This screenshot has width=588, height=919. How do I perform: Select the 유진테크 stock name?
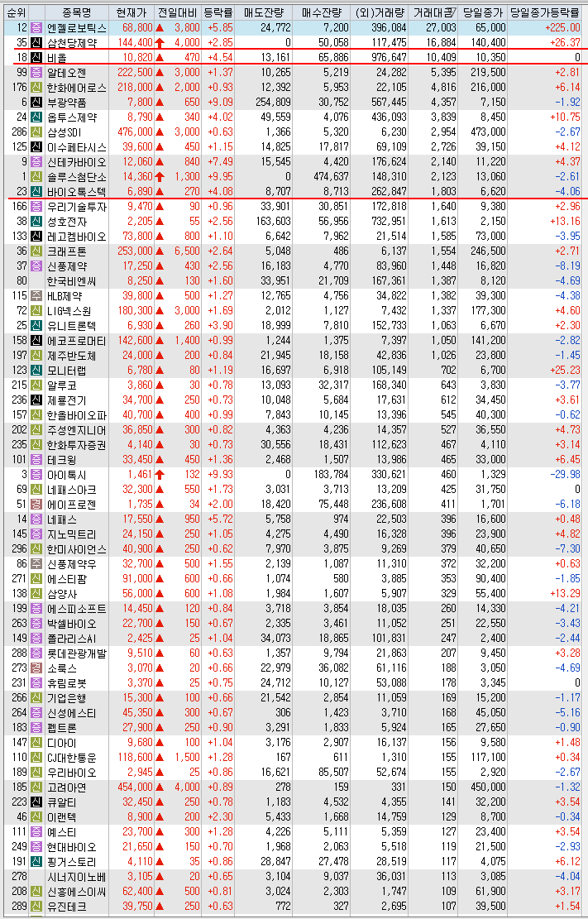(x=66, y=906)
